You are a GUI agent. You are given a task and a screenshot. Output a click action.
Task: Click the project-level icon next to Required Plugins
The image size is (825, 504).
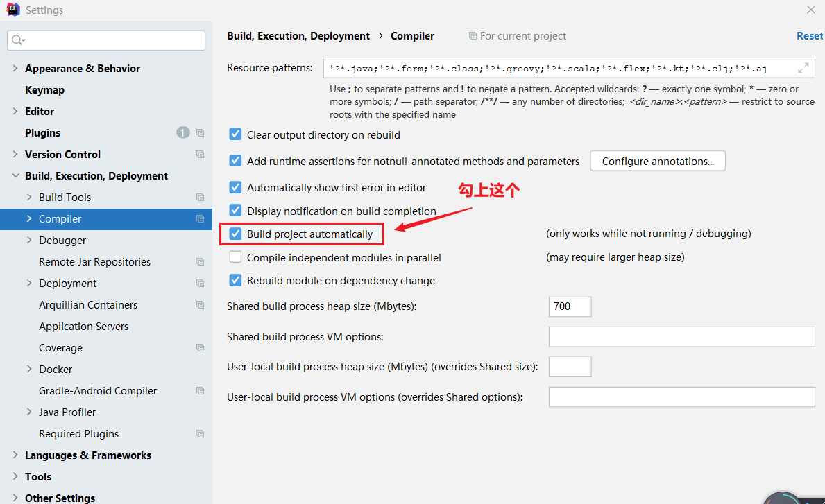coord(200,434)
